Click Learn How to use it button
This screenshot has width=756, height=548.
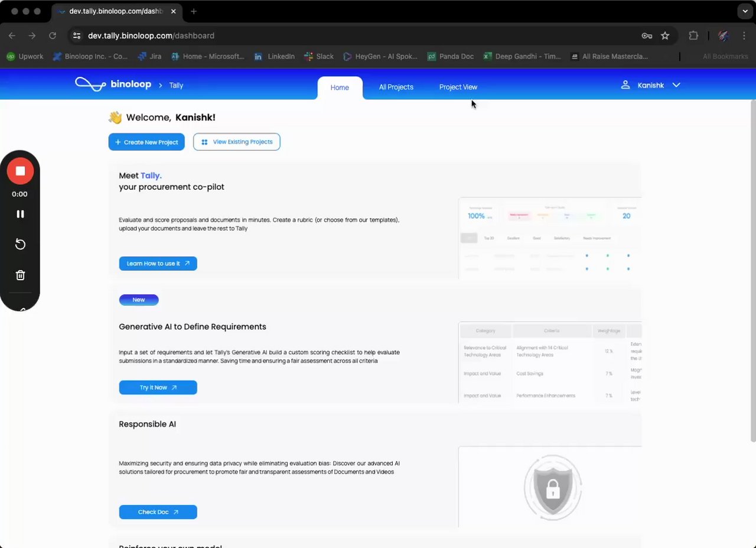point(158,264)
